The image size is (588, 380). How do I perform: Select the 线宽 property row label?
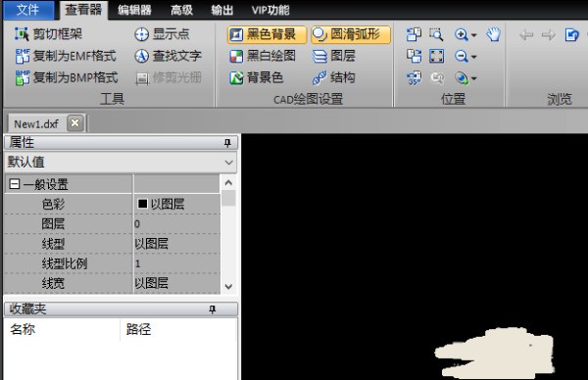53,283
